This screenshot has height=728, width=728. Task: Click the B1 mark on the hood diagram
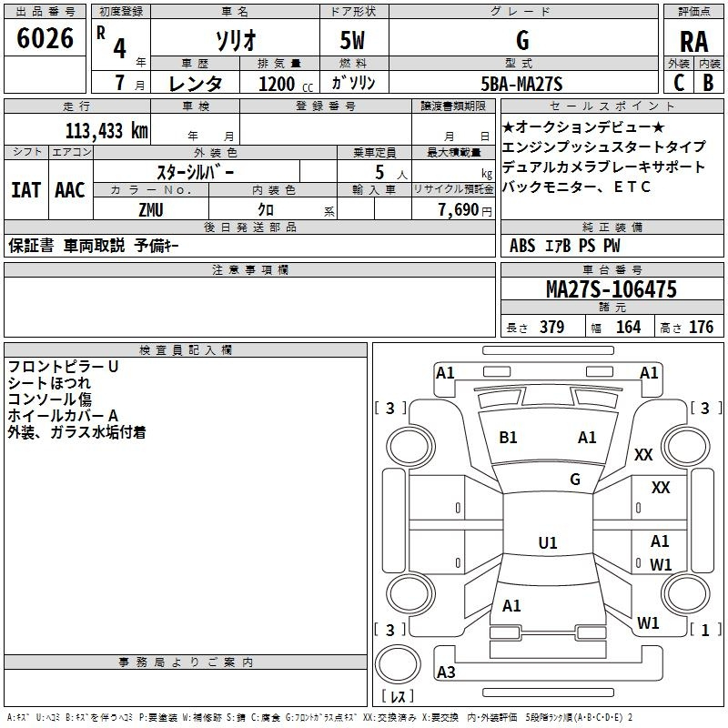tap(508, 438)
